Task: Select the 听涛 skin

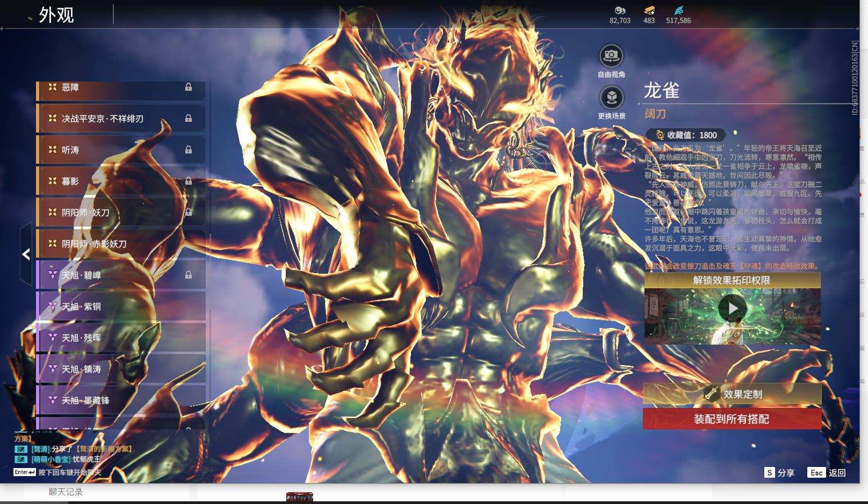Action: (121, 150)
